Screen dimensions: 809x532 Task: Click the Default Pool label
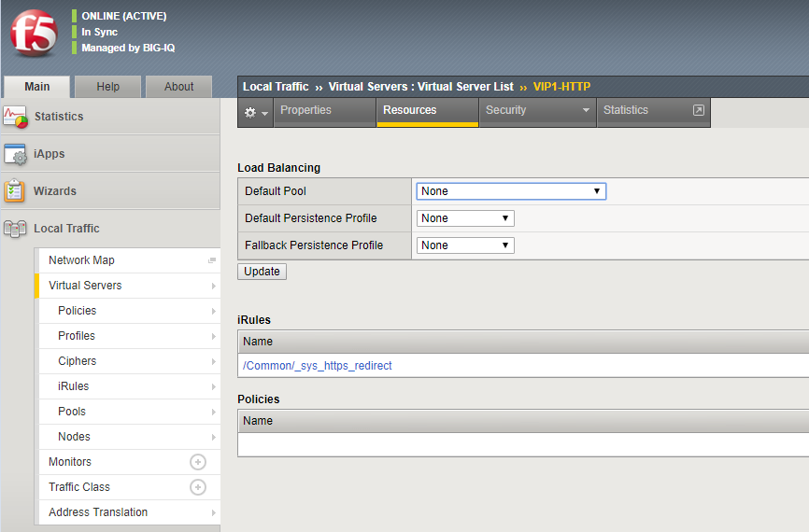[x=275, y=191]
